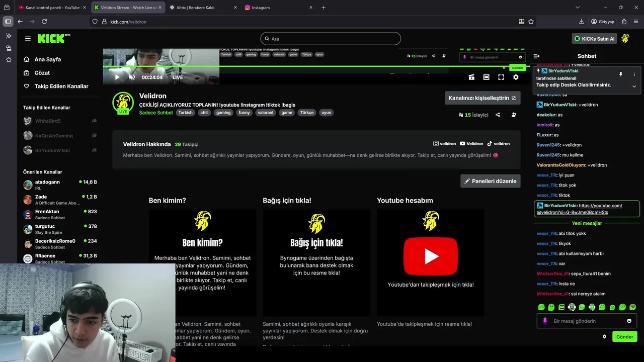Viewport: 644px width, 362px height.
Task: Open the Bağış için tıkla! panel image
Action: (316, 262)
